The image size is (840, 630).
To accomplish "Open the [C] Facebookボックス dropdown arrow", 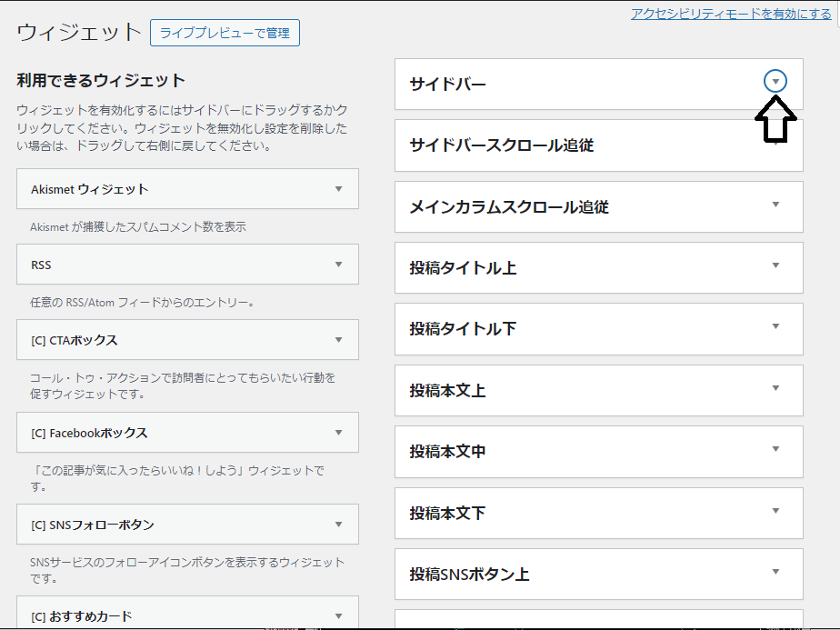I will [338, 433].
